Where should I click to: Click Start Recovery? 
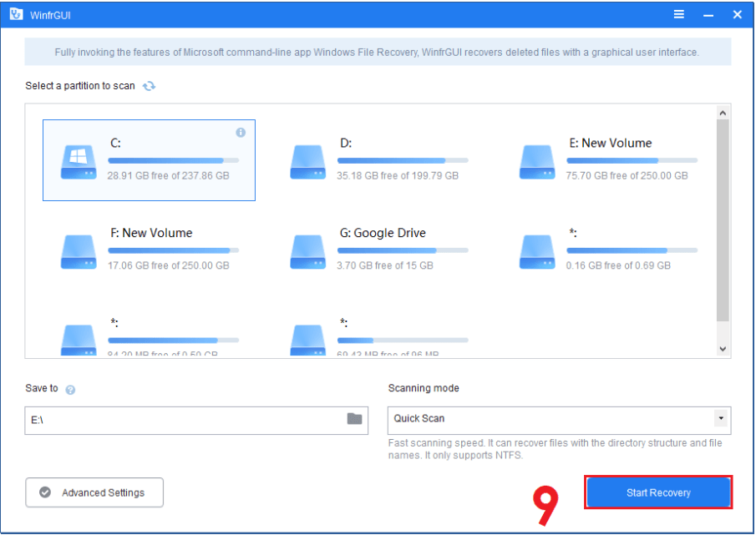point(658,492)
